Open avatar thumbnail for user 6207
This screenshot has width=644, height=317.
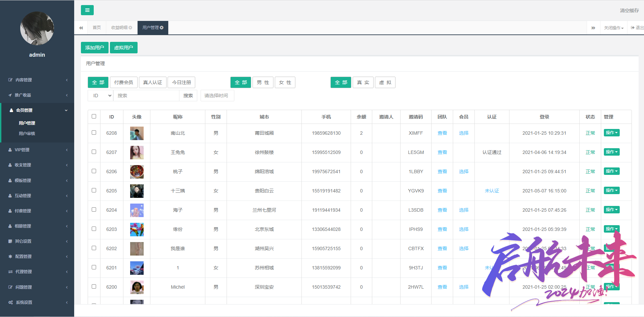137,153
